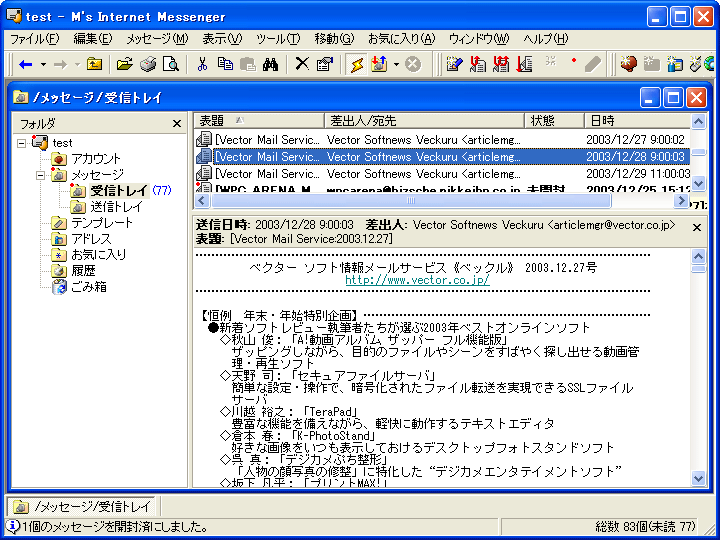Select message dated 2003/12/29 11:00:03

point(442,174)
